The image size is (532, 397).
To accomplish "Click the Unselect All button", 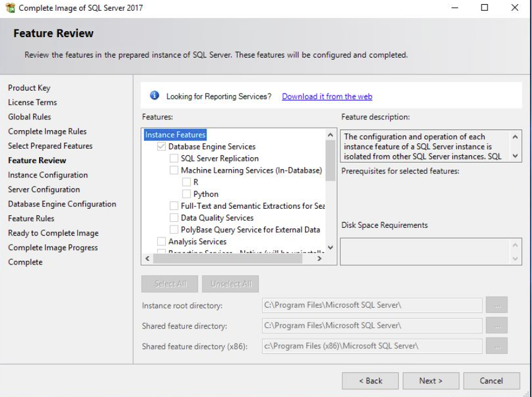I will (x=231, y=284).
